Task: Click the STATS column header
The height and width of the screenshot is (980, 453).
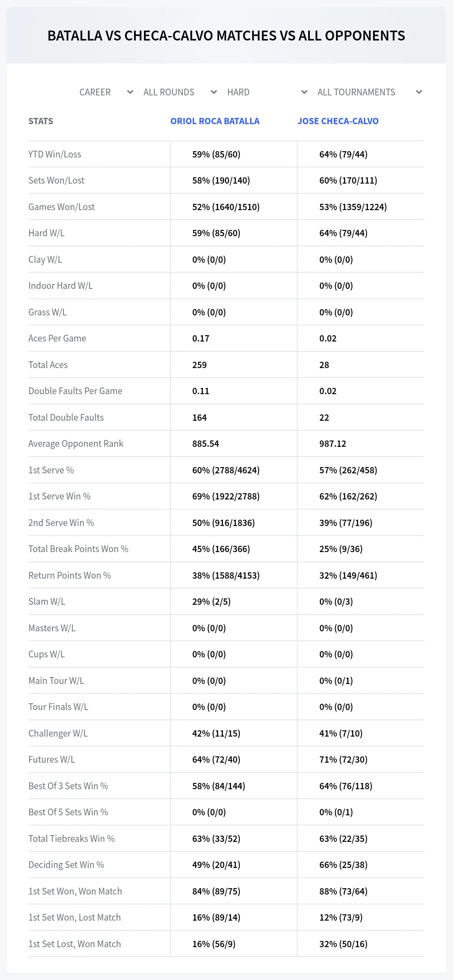Action: pos(41,121)
